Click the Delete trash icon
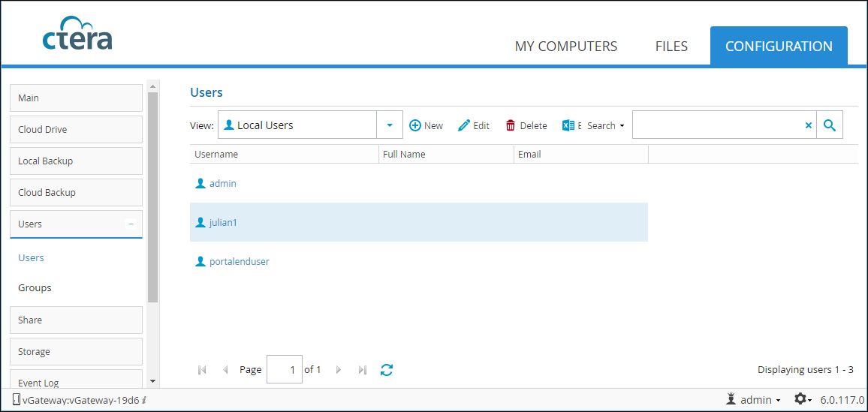Screen dimensions: 868x412 coord(511,125)
